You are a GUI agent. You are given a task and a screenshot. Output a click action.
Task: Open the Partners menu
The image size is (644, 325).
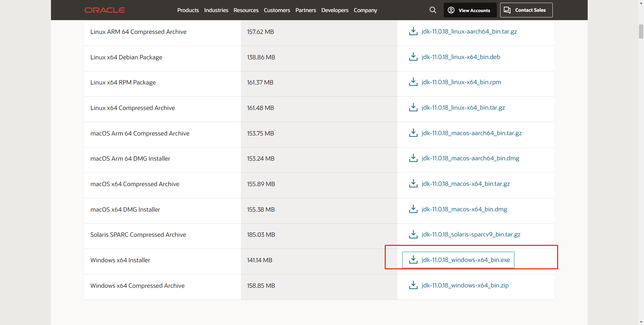[x=306, y=10]
